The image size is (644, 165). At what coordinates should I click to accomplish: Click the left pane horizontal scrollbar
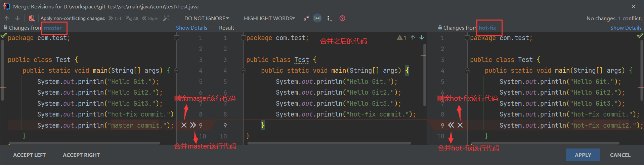click(84, 143)
